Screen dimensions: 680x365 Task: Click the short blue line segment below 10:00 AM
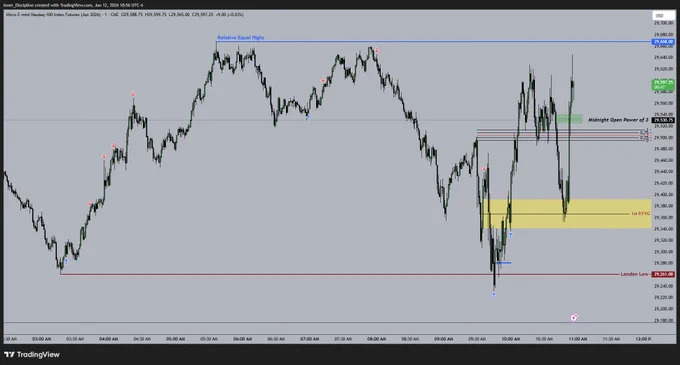point(504,263)
